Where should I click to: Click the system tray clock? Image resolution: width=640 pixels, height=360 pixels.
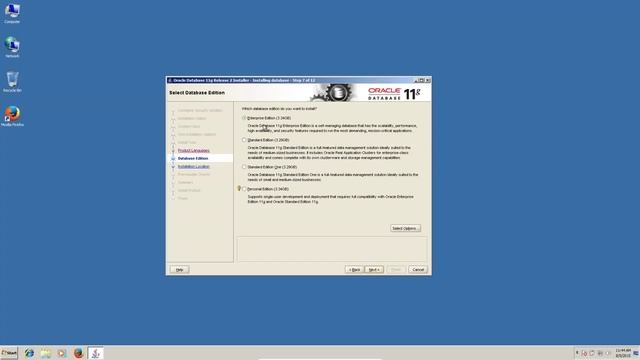pyautogui.click(x=623, y=353)
